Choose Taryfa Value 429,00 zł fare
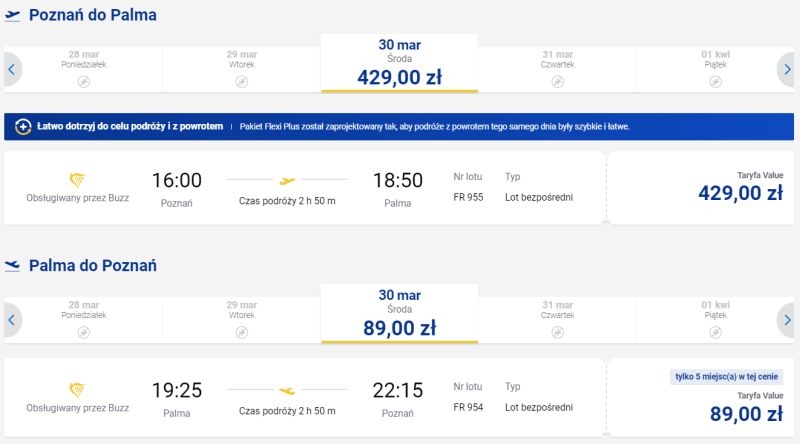 tap(740, 188)
